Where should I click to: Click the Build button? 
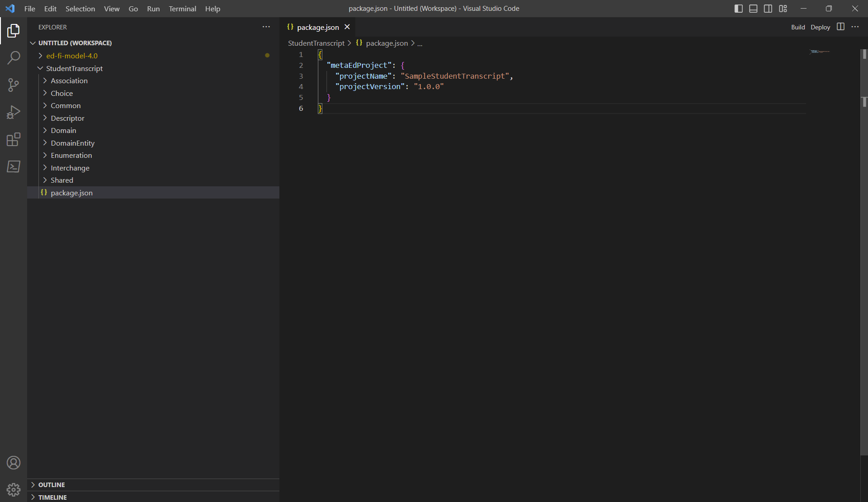[x=798, y=27]
